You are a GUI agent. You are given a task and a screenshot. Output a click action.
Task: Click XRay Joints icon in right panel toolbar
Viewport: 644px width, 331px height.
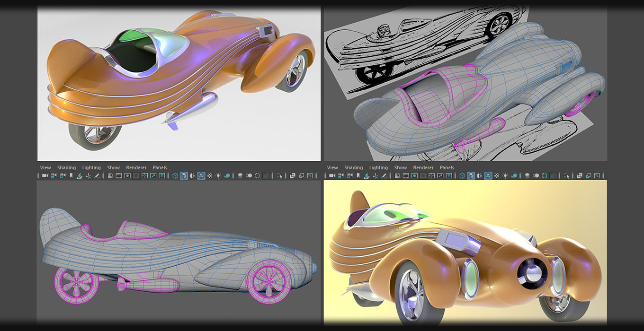click(x=596, y=175)
